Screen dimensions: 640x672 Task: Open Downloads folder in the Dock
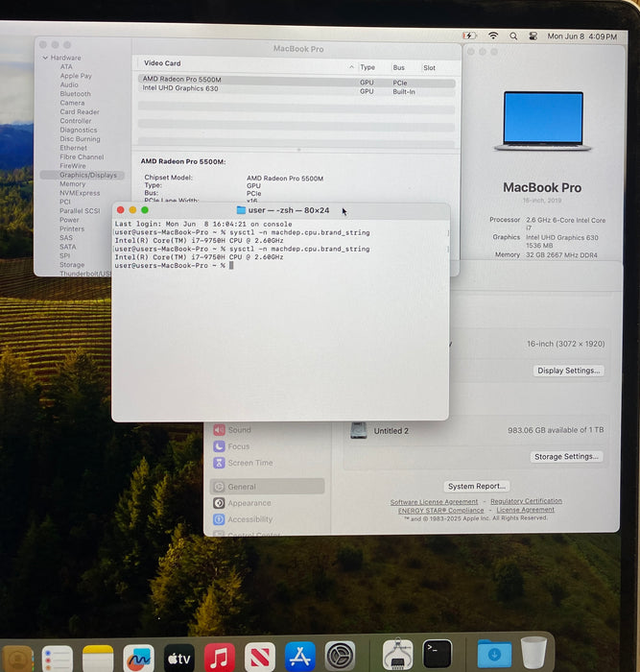coord(494,654)
